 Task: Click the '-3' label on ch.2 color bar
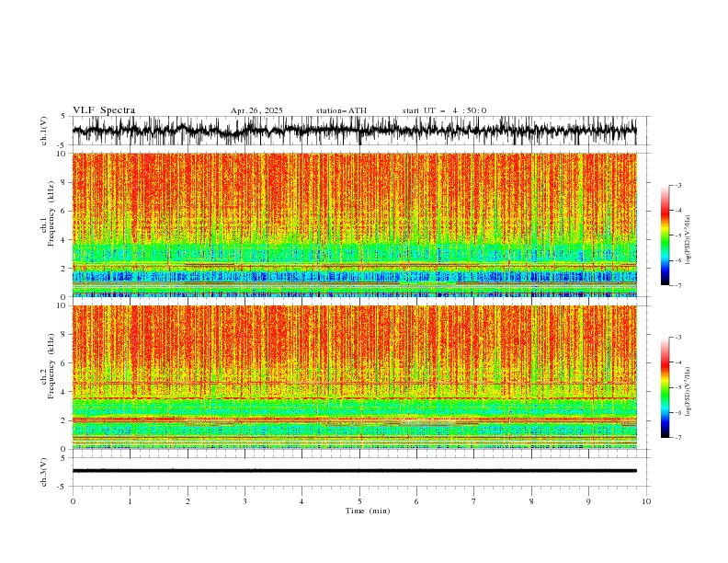[x=677, y=338]
